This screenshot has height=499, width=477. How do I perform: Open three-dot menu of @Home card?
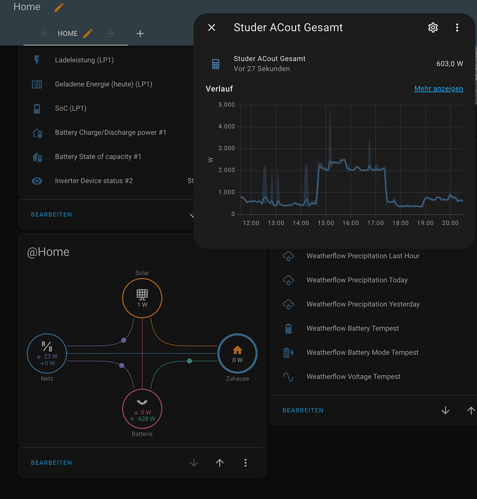pyautogui.click(x=245, y=463)
